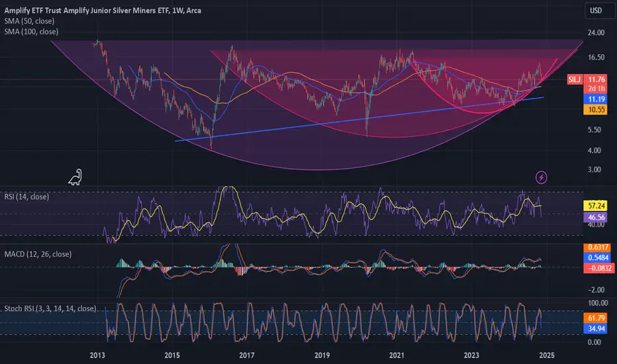This screenshot has height=364, width=617.
Task: Click the lightning bolt flash icon
Action: point(542,177)
